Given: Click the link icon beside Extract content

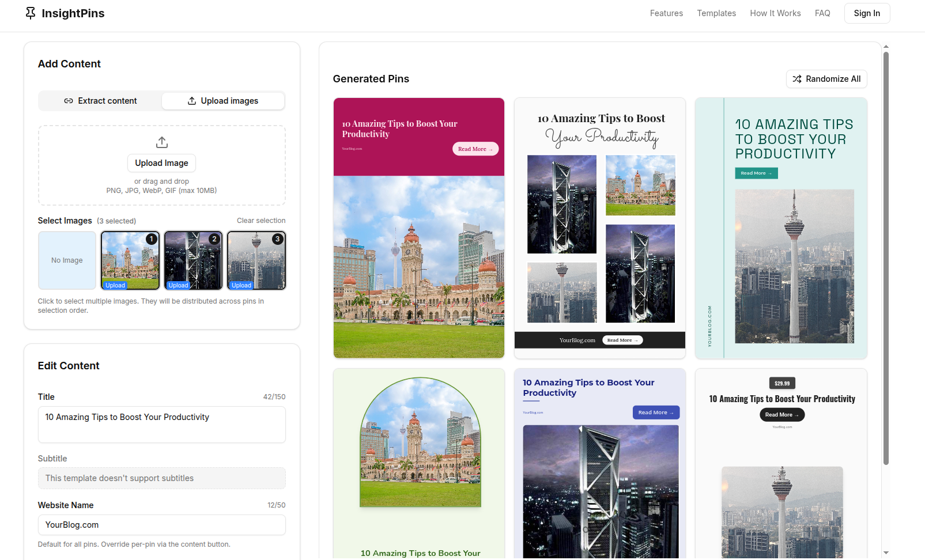Looking at the screenshot, I should (x=69, y=101).
